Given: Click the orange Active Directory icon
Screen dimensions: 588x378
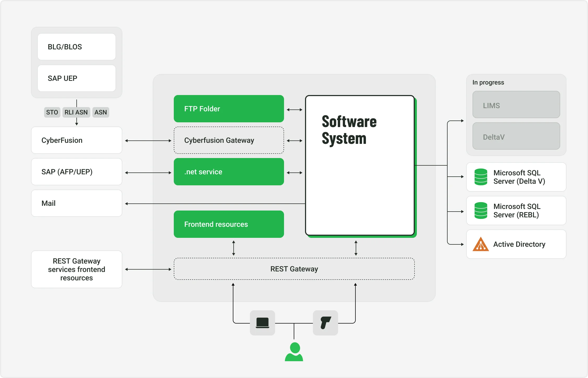Looking at the screenshot, I should pos(481,244).
